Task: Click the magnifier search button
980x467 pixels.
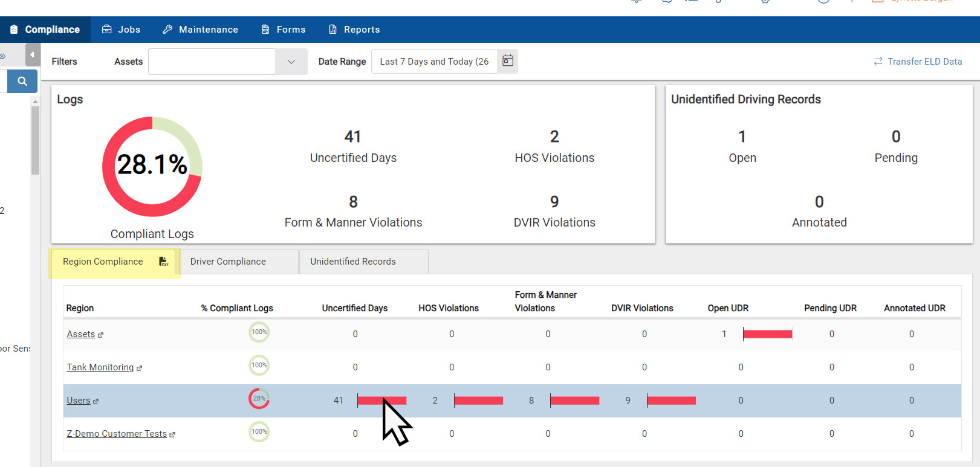Action: pyautogui.click(x=22, y=81)
